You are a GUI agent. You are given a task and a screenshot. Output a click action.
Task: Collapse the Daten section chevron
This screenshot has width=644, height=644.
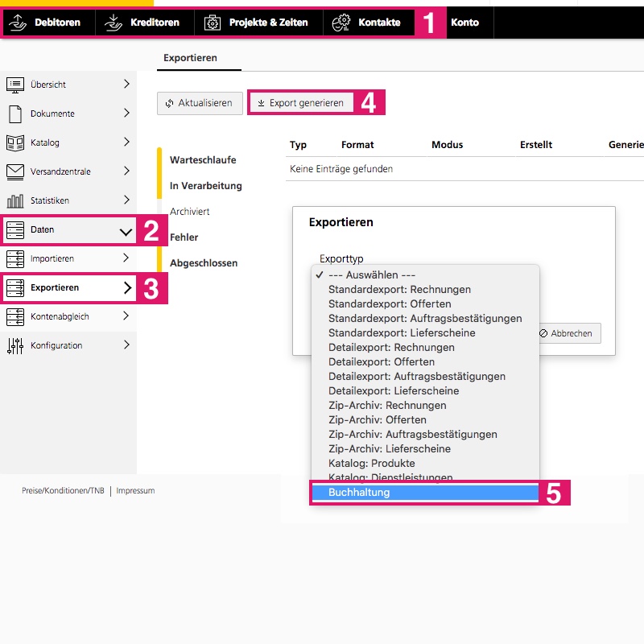[126, 230]
